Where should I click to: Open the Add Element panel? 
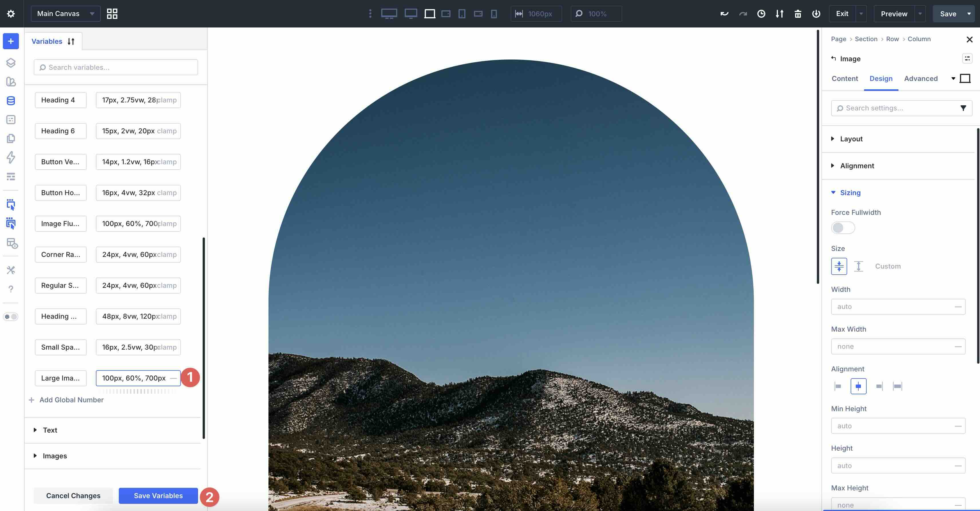(11, 41)
